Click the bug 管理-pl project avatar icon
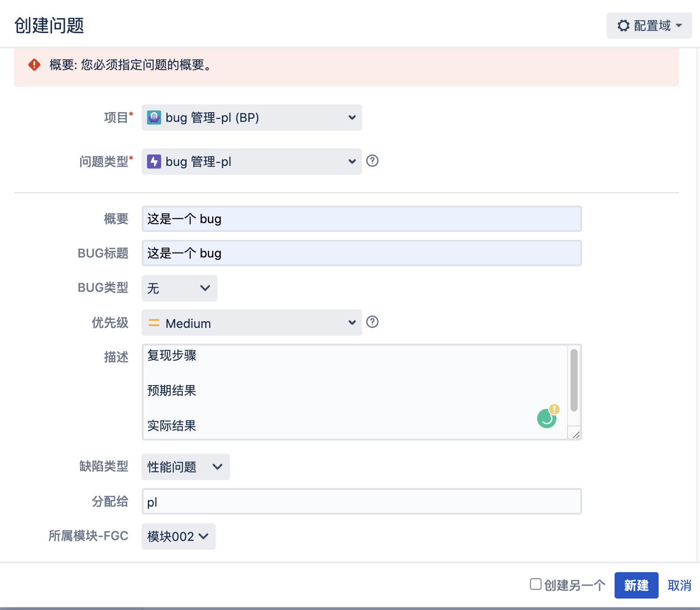 tap(154, 118)
